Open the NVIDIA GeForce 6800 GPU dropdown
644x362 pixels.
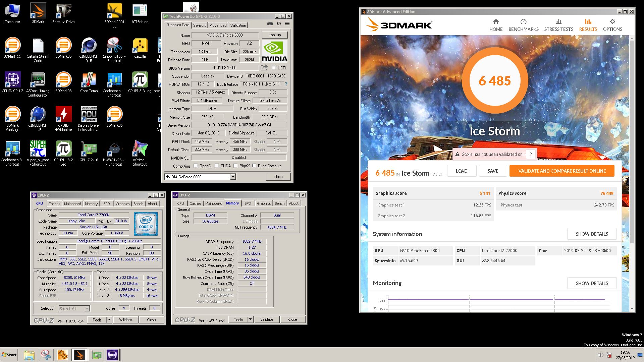(233, 177)
